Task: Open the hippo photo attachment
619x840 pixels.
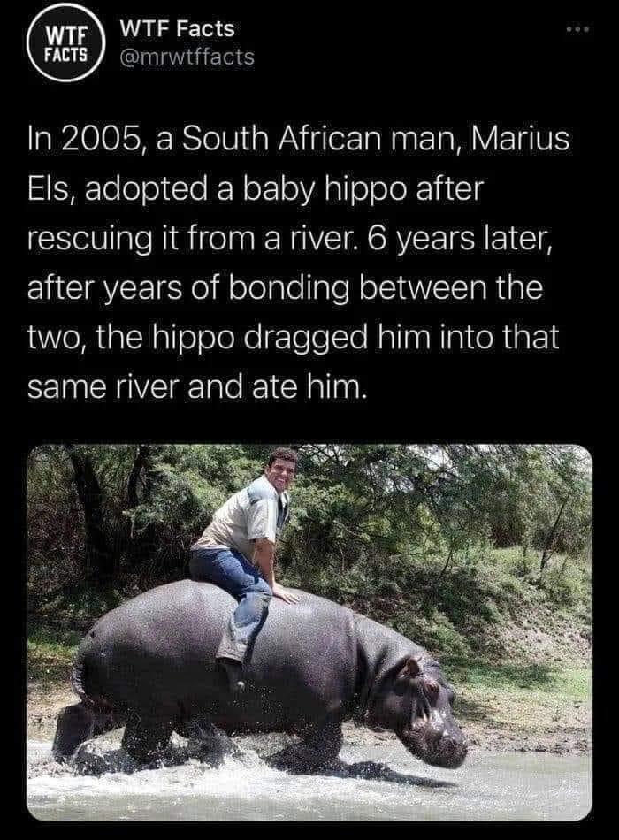Action: tap(309, 633)
